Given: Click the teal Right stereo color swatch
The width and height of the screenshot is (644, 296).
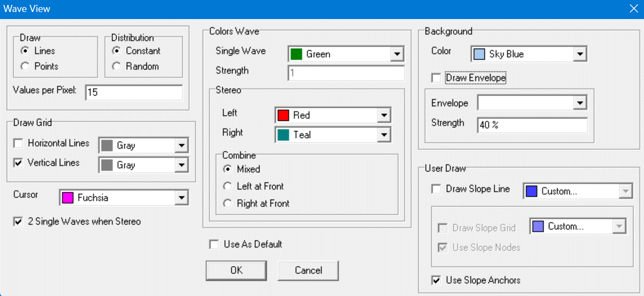Looking at the screenshot, I should [283, 135].
